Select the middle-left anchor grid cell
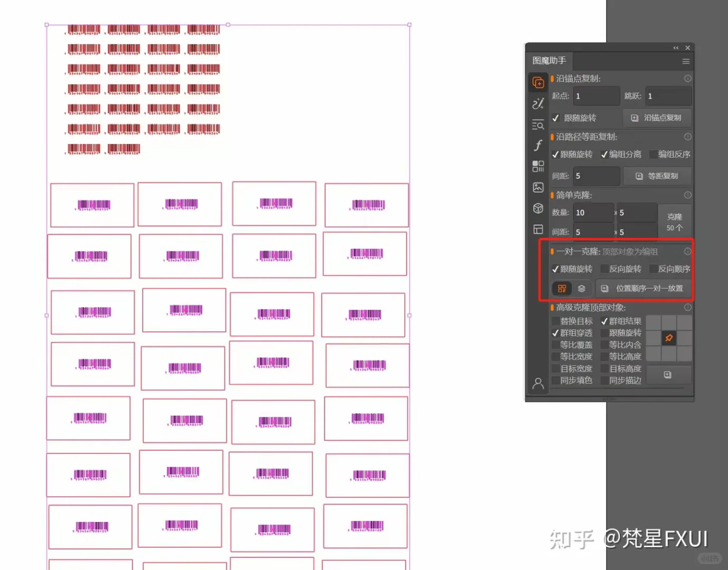Viewport: 728px width, 570px height. tap(654, 338)
